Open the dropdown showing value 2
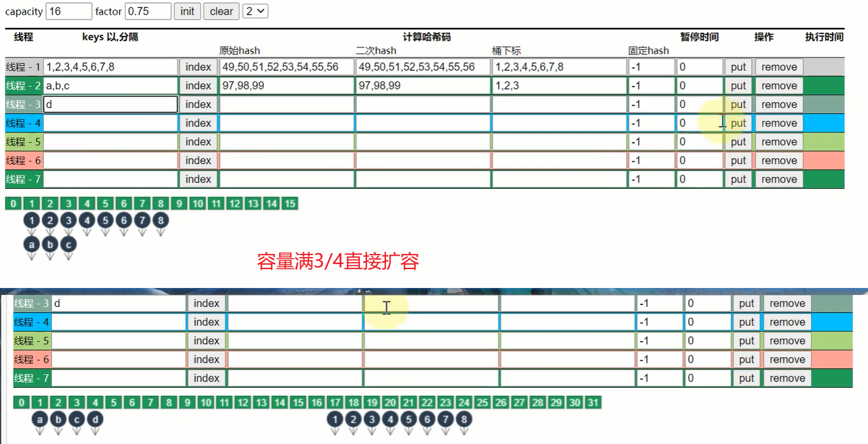This screenshot has height=444, width=868. (255, 11)
